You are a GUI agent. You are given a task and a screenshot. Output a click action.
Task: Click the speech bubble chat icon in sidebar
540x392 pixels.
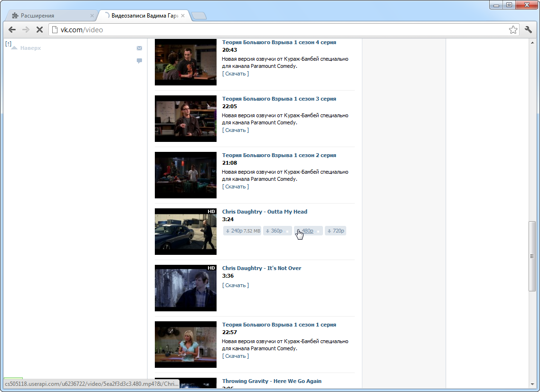click(x=140, y=61)
